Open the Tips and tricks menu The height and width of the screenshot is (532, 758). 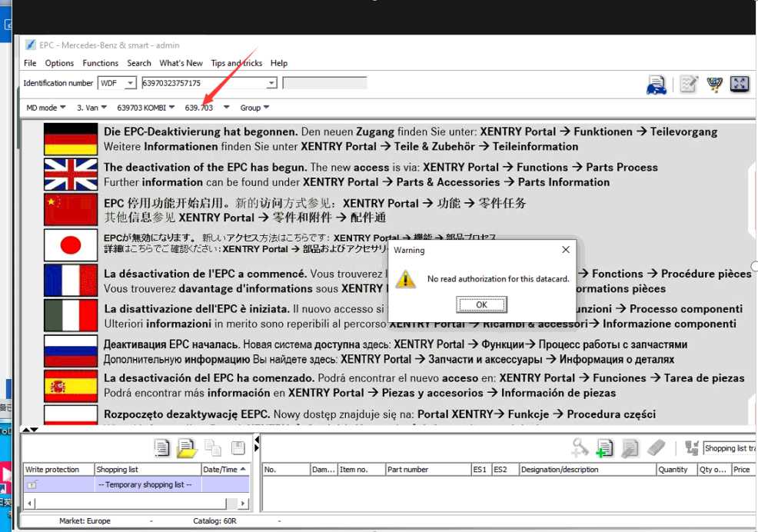[x=236, y=63]
